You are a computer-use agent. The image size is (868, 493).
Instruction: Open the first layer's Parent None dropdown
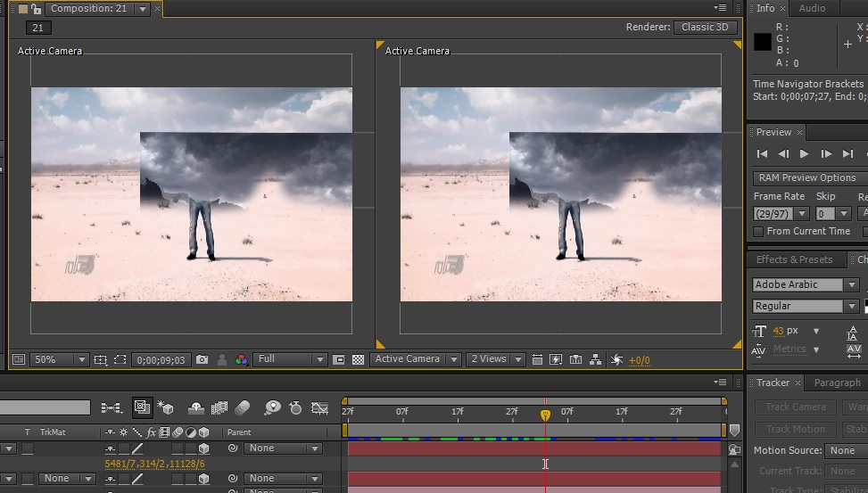coord(283,448)
